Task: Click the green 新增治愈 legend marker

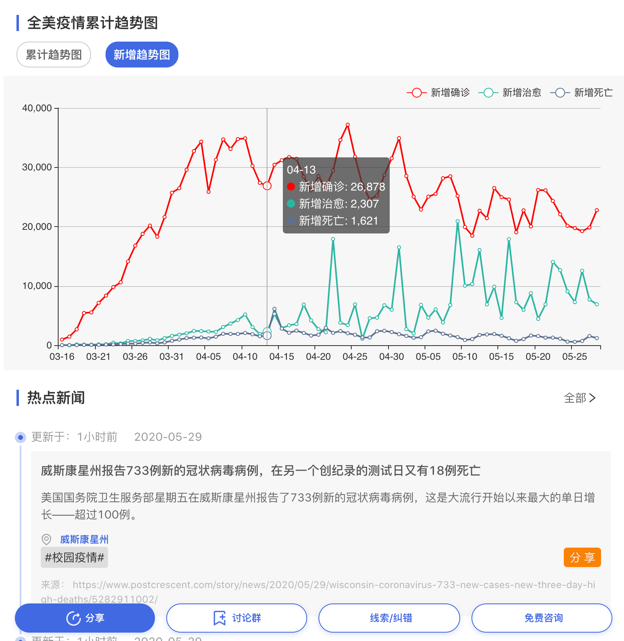Action: 489,93
